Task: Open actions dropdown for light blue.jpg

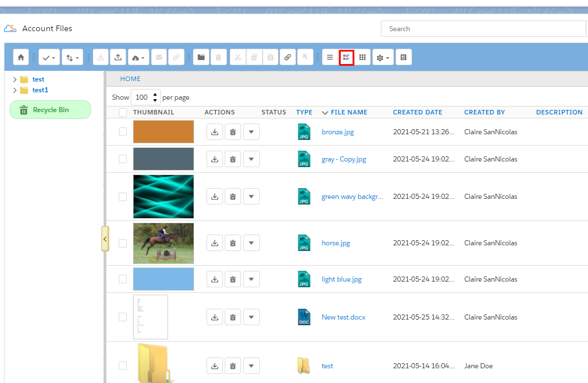Action: [251, 279]
